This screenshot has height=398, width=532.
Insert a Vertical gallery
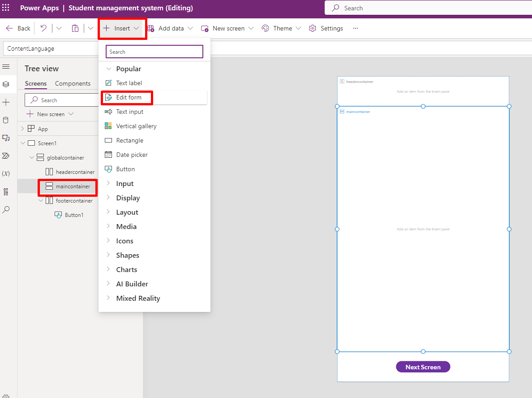pyautogui.click(x=136, y=126)
